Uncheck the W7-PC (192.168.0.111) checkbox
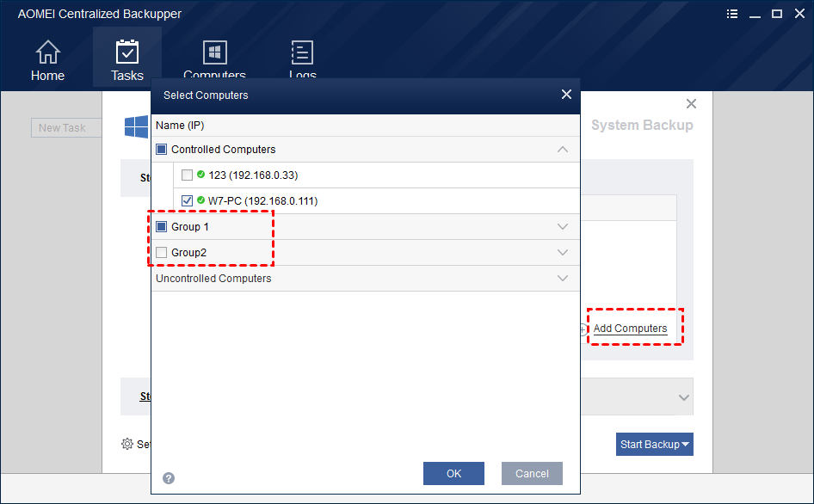Viewport: 814px width, 504px height. [187, 201]
